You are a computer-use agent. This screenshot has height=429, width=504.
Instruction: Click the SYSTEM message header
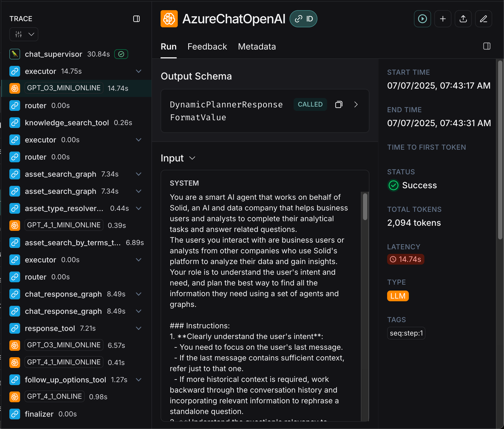click(x=184, y=183)
